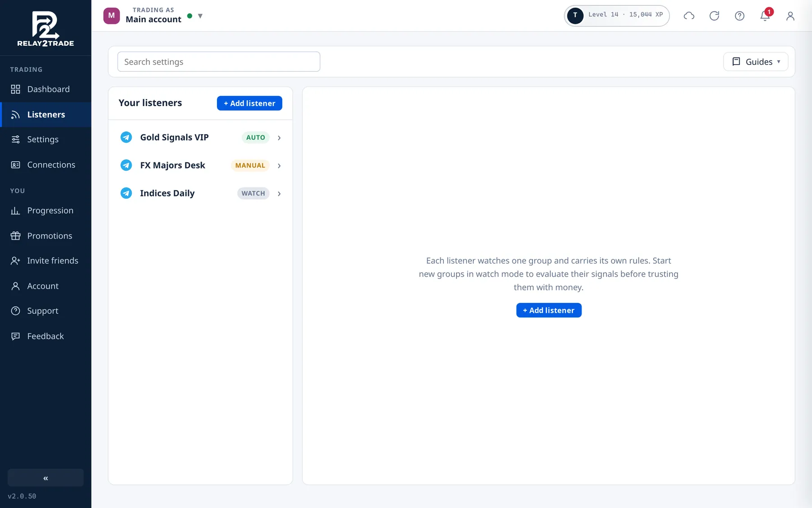Image resolution: width=812 pixels, height=508 pixels.
Task: Click the Promotions gift icon
Action: click(x=15, y=236)
